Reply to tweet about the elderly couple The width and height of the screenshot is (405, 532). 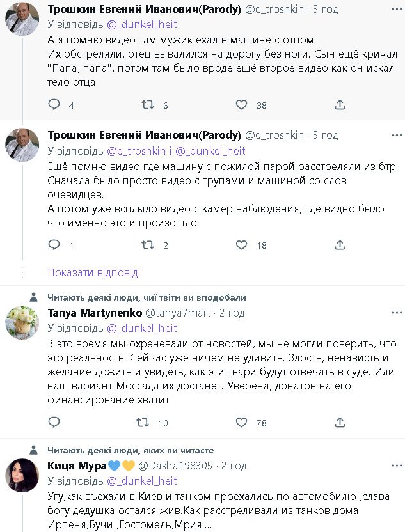[54, 245]
